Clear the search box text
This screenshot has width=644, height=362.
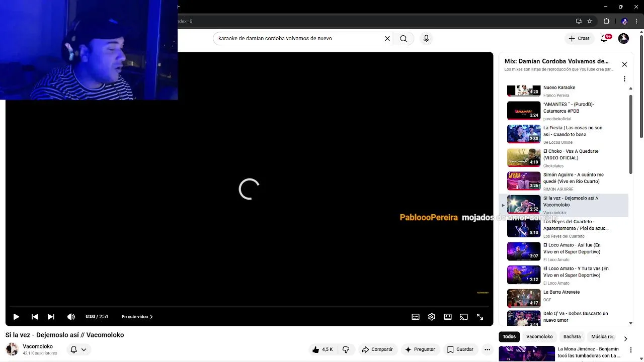(x=387, y=38)
